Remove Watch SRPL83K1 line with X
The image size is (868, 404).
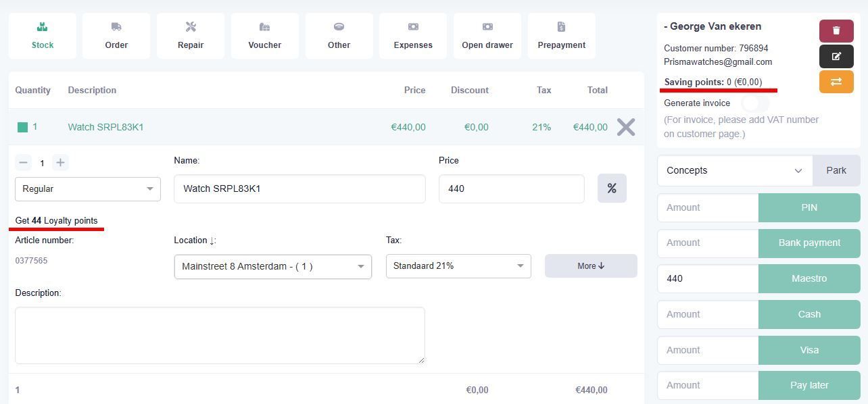click(626, 127)
